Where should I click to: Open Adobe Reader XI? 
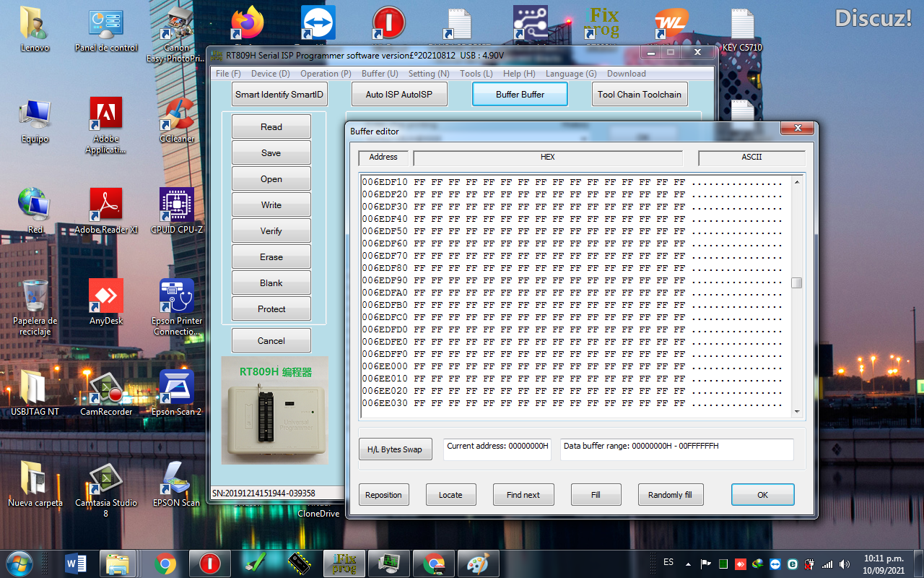pyautogui.click(x=105, y=204)
